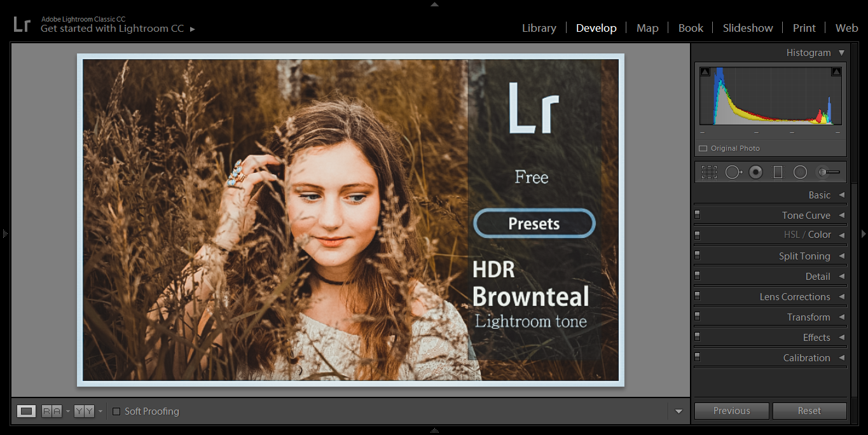Click Get started with Lightroom CC link
The image size is (868, 435).
point(112,29)
